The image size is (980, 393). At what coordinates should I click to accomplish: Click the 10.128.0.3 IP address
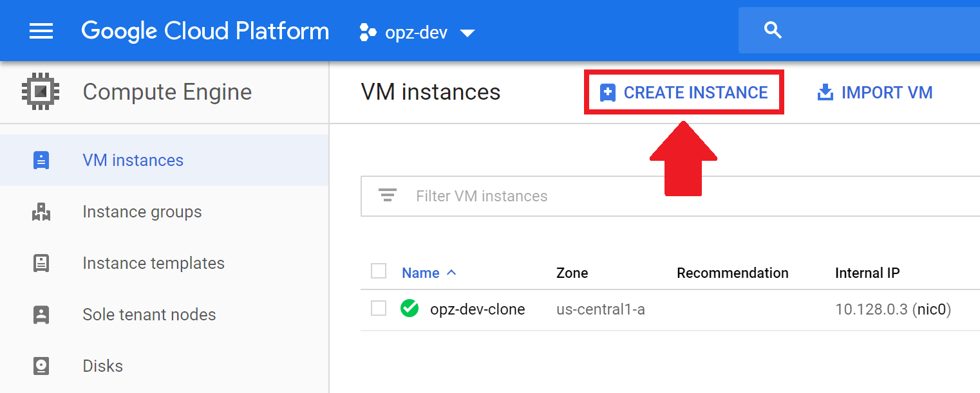pyautogui.click(x=871, y=309)
